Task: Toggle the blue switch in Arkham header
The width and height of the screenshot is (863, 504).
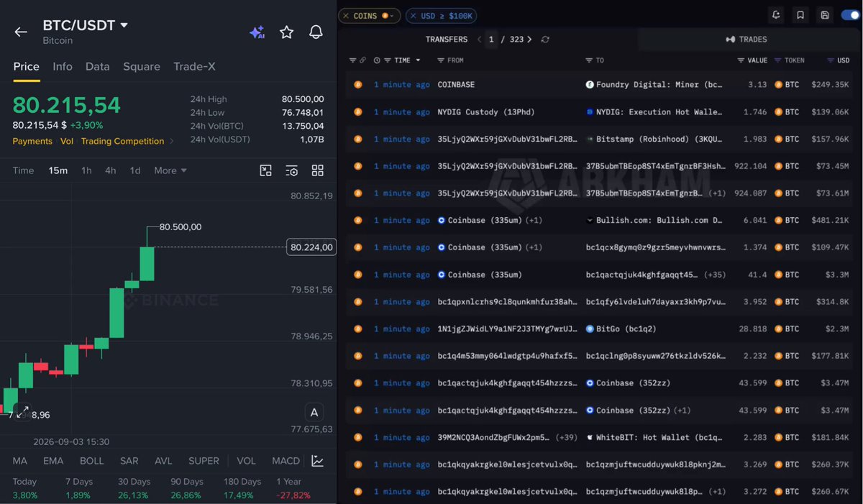Action: (x=849, y=15)
